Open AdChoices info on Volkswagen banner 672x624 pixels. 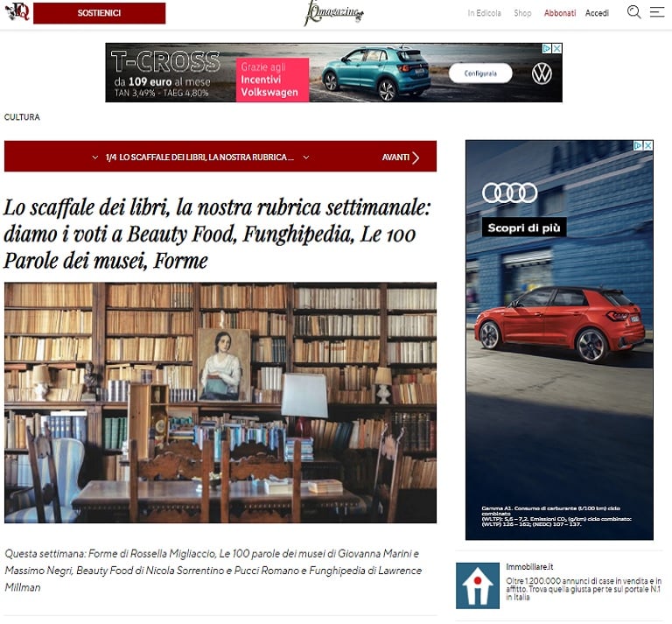pos(547,48)
